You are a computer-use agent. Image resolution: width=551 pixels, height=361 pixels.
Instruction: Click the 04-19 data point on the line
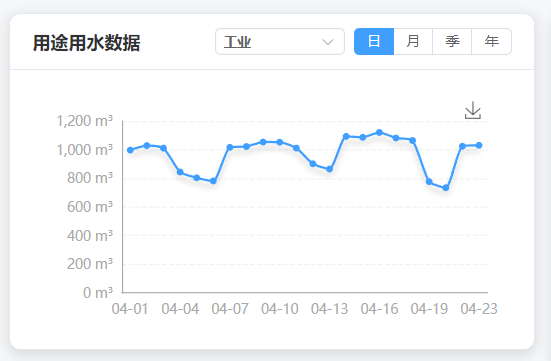429,182
